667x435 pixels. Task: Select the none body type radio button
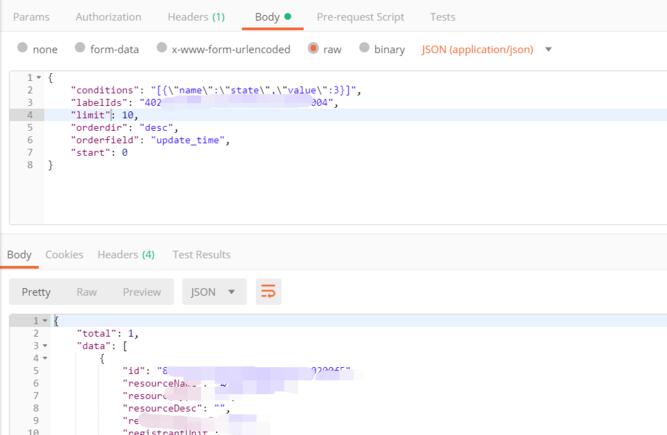(x=23, y=49)
